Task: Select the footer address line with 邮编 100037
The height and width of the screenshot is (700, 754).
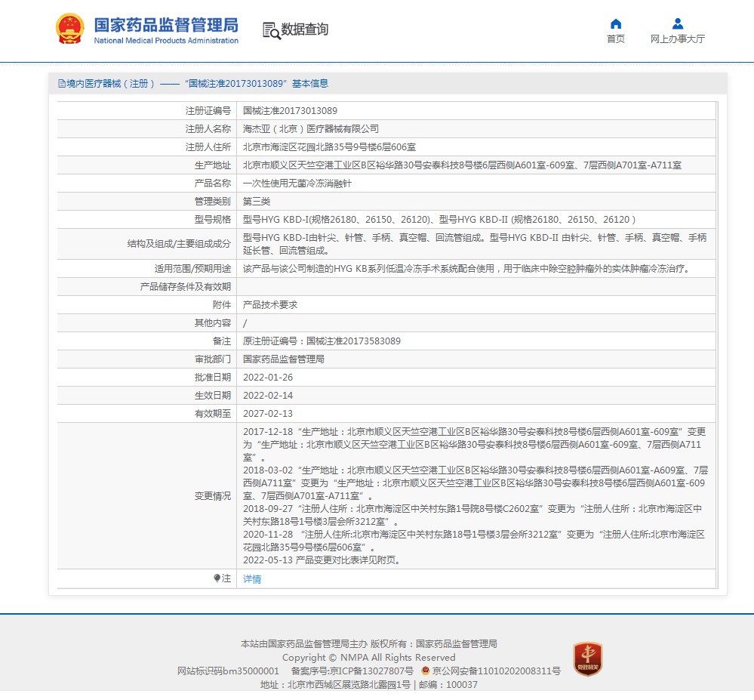Action: (x=369, y=685)
